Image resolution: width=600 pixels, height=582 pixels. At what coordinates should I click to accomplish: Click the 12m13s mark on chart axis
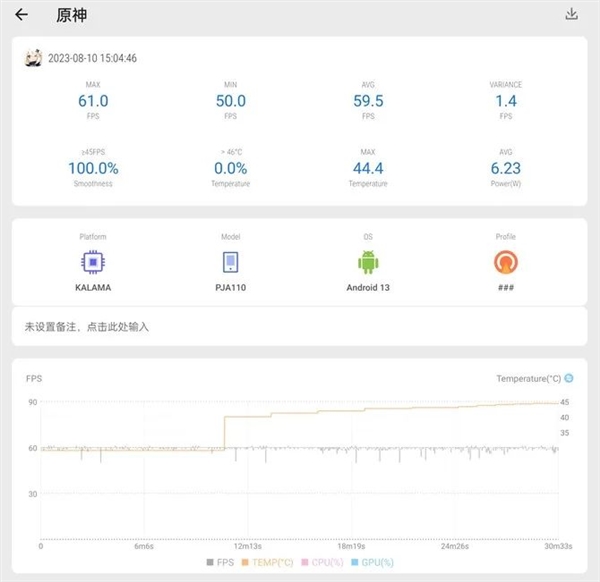point(247,546)
